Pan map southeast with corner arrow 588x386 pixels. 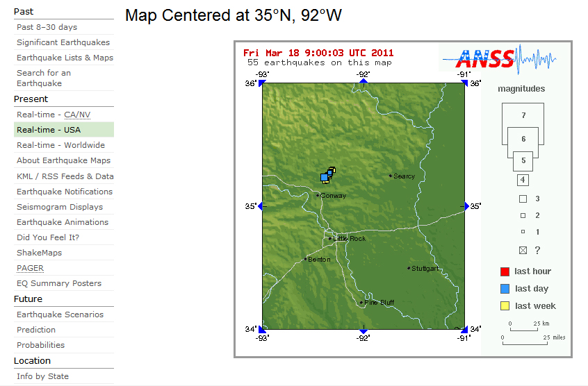point(465,330)
